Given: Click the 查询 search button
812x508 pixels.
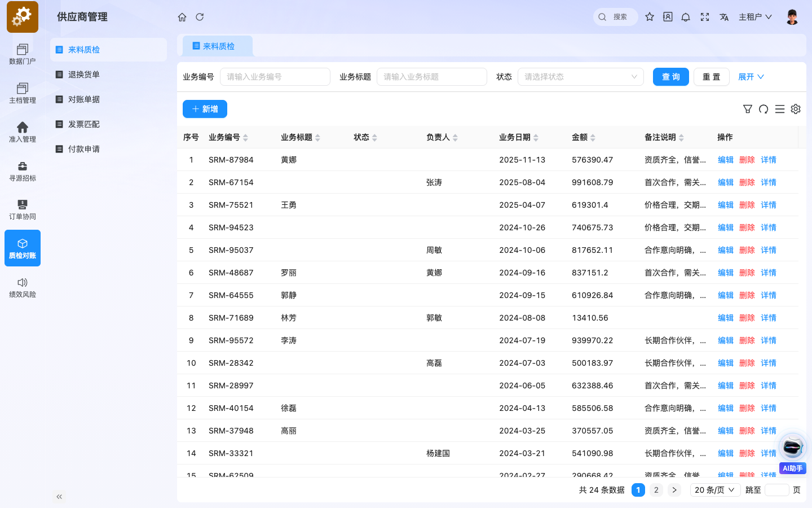Looking at the screenshot, I should point(671,77).
